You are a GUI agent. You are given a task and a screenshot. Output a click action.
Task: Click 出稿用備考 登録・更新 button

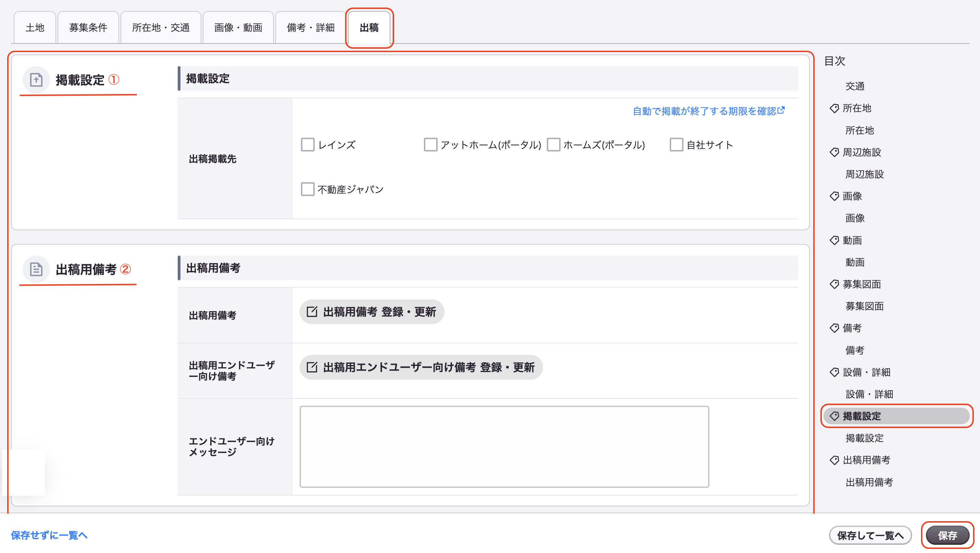point(372,312)
